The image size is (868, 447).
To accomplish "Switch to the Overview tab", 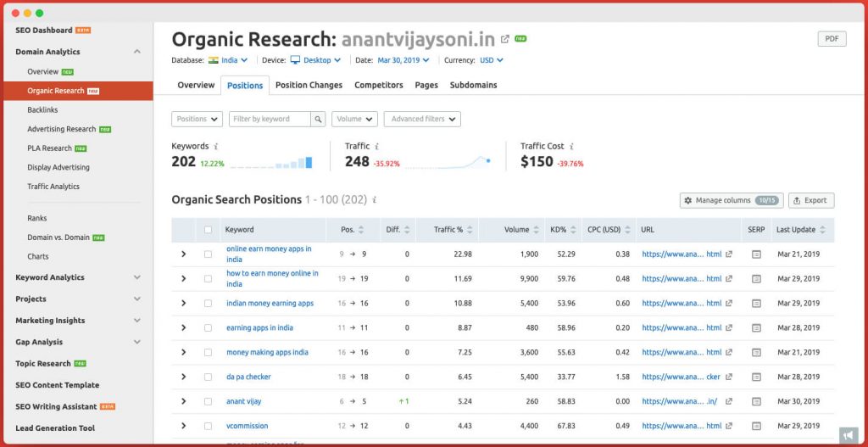I will [x=196, y=86].
